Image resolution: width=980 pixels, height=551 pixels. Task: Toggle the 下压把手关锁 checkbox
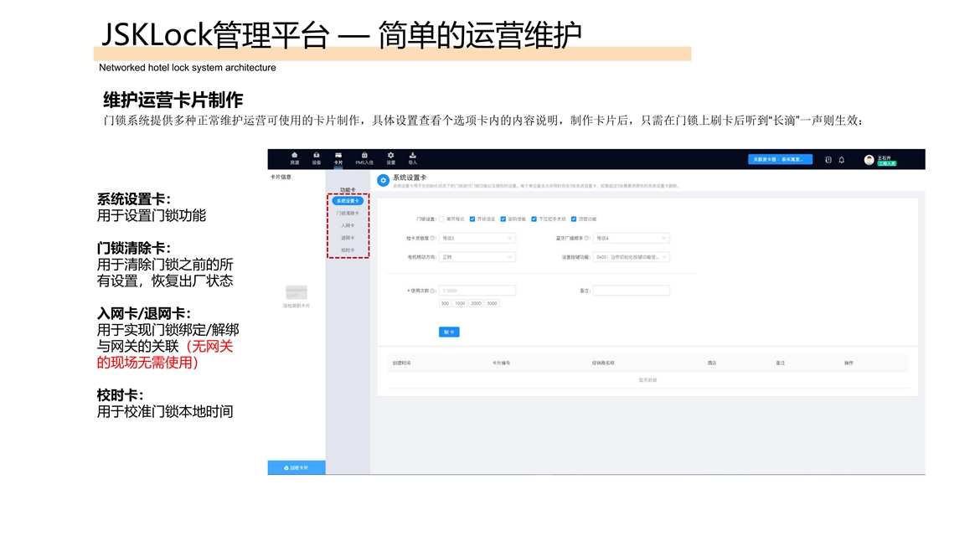534,219
